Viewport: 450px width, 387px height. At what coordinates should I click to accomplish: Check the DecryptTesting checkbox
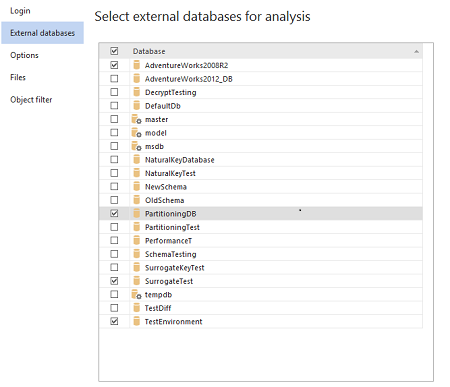114,92
